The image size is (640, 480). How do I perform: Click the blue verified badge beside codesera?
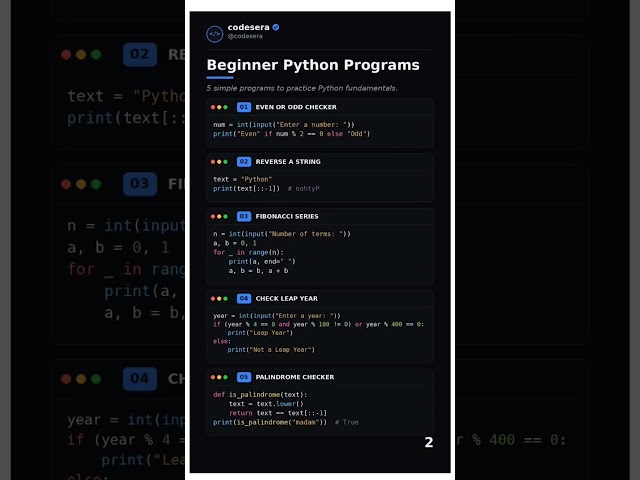[x=276, y=27]
